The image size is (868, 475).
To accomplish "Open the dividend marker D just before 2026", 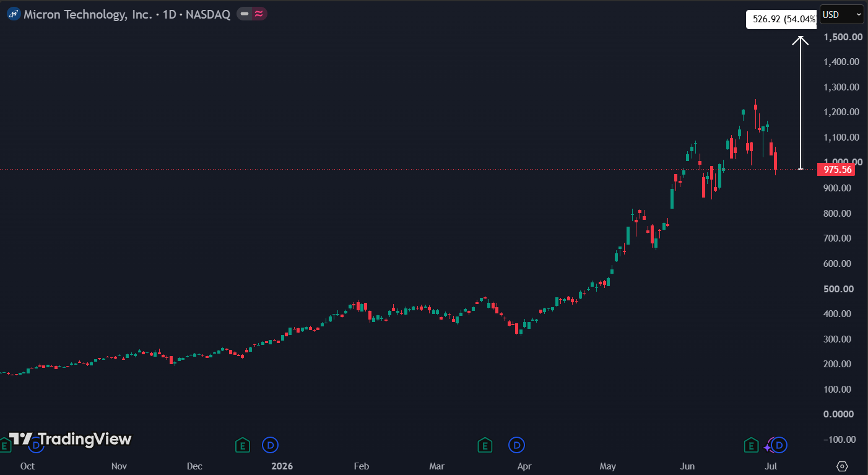I will coord(270,445).
